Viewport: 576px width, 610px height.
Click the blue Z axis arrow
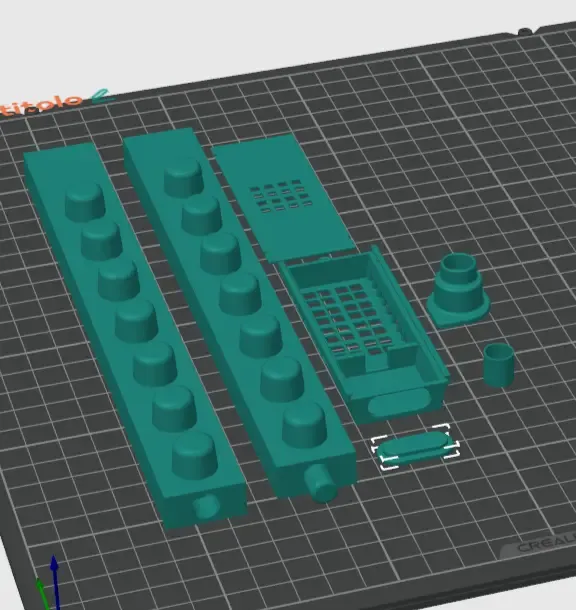(x=55, y=582)
